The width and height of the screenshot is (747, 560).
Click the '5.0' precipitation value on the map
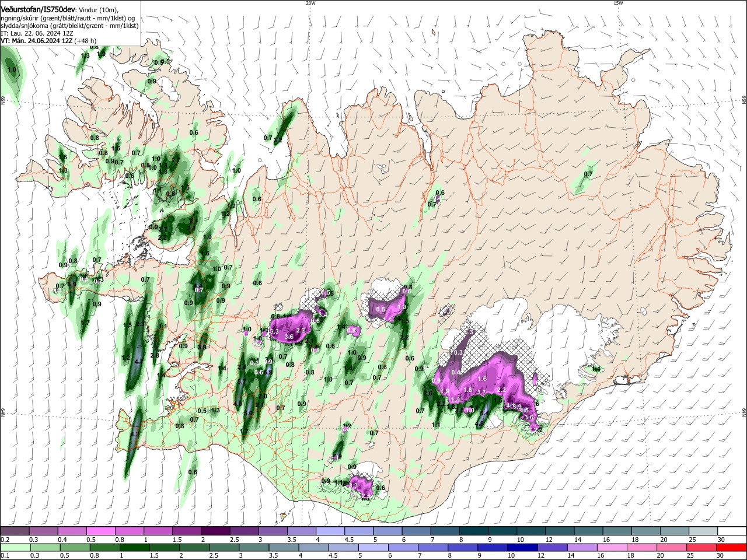tap(249, 413)
